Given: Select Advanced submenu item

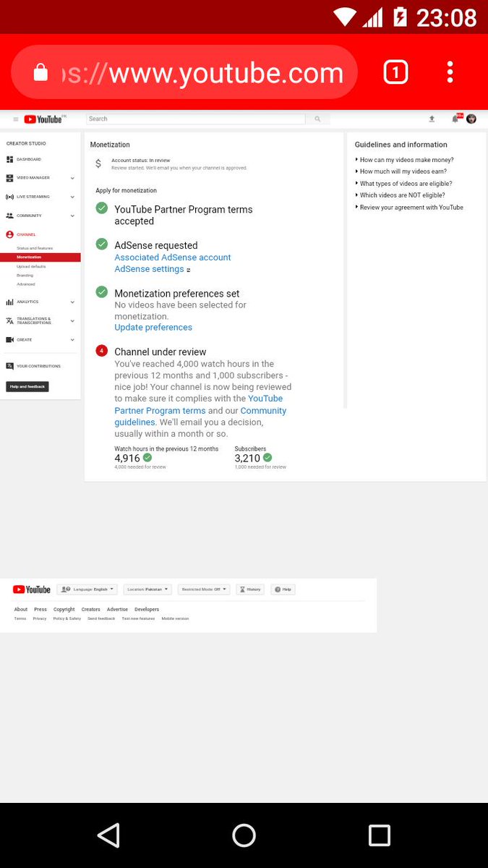Looking at the screenshot, I should [26, 284].
